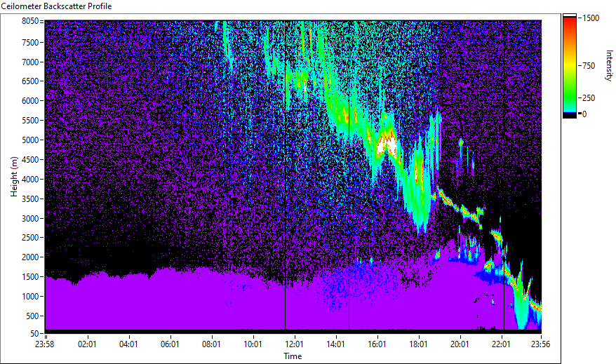The width and height of the screenshot is (616, 364).
Task: Click the Height (m) axis label
Action: click(14, 177)
